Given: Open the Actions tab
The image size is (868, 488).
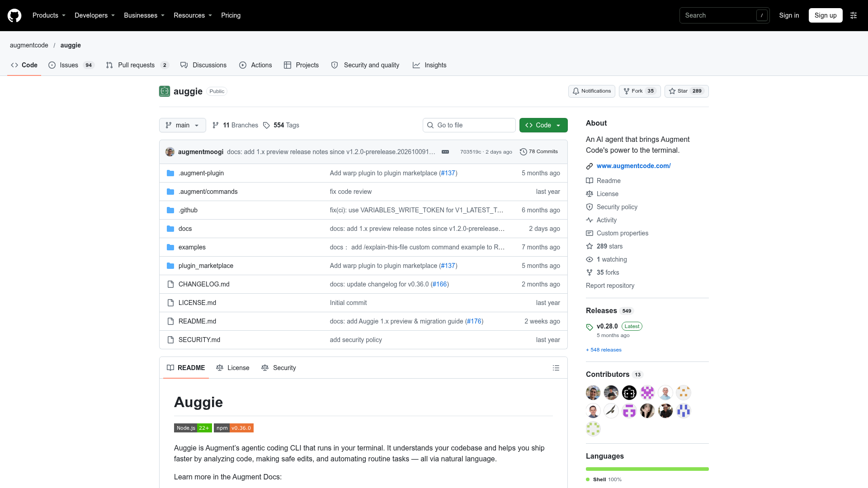Looking at the screenshot, I should pyautogui.click(x=255, y=65).
